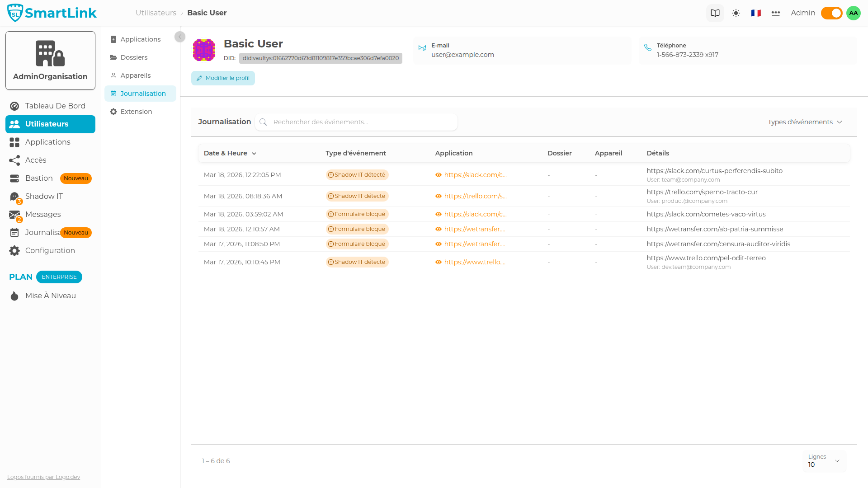
Task: Open Configuration gear in the sidebar
Action: click(x=14, y=250)
